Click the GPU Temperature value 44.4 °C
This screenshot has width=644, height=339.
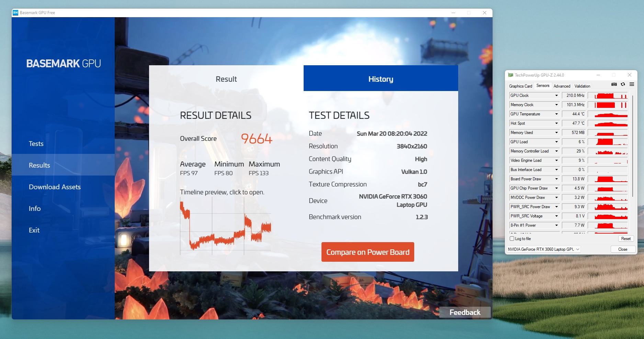tap(574, 114)
